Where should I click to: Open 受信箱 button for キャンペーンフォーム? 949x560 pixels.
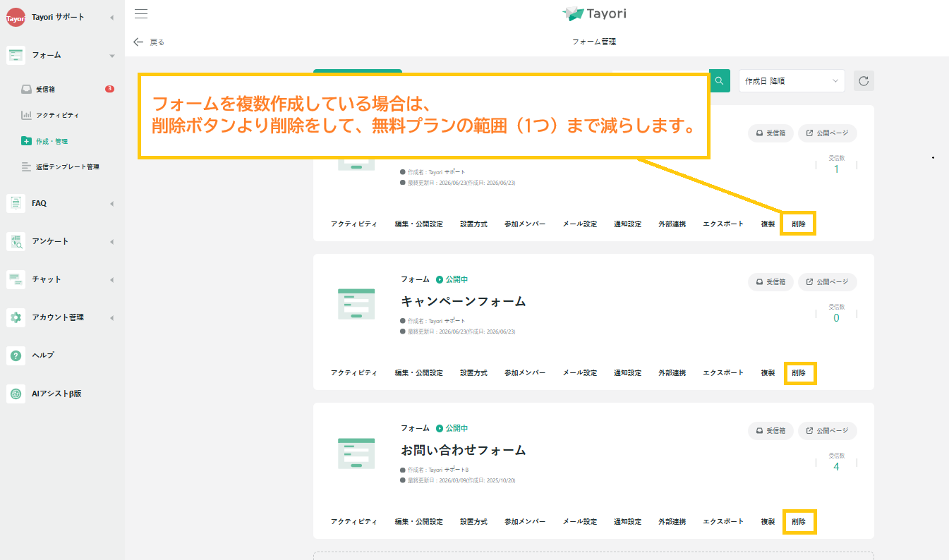coord(770,282)
